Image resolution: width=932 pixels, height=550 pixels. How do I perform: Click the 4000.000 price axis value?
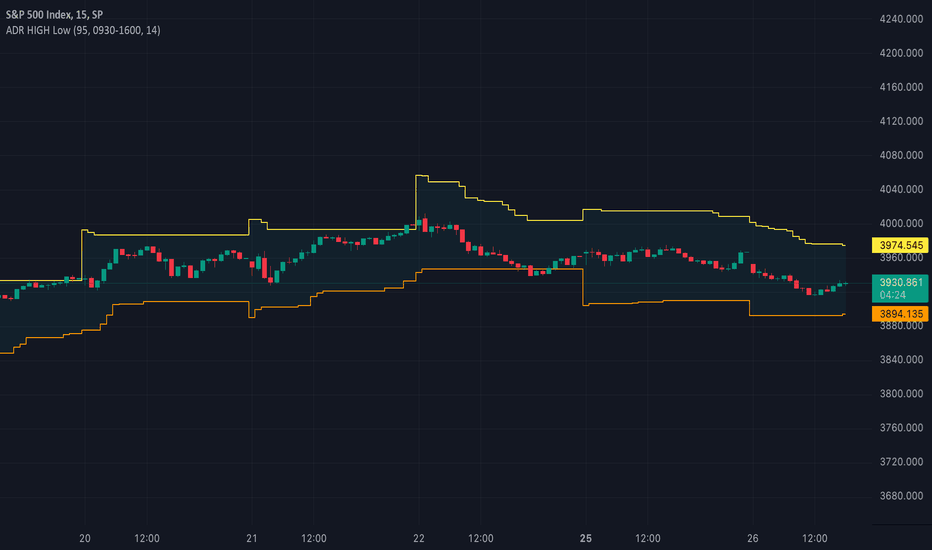(x=901, y=224)
